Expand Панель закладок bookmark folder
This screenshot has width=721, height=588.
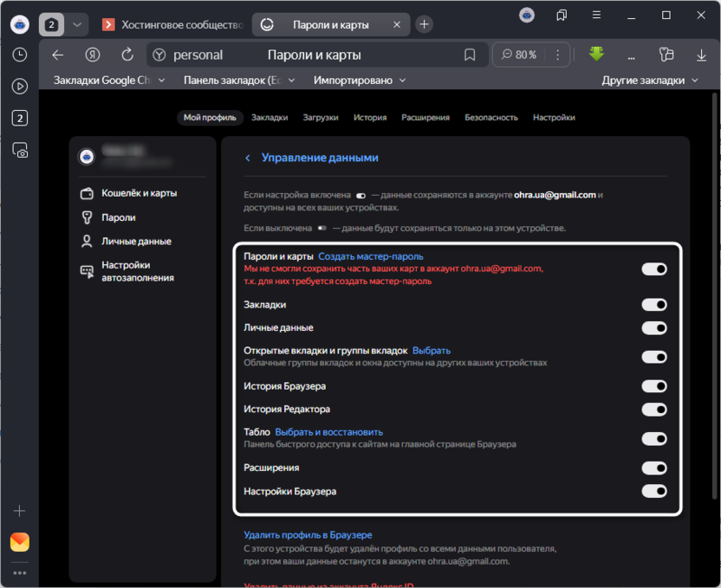click(x=239, y=81)
